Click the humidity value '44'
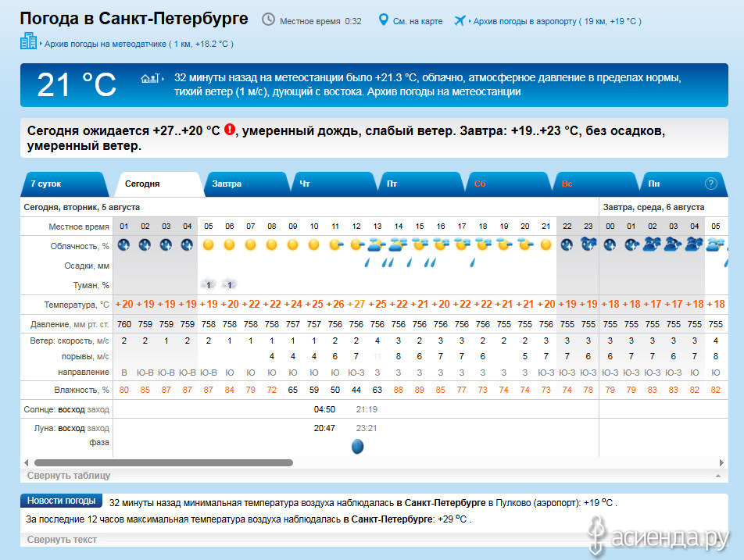 356,390
